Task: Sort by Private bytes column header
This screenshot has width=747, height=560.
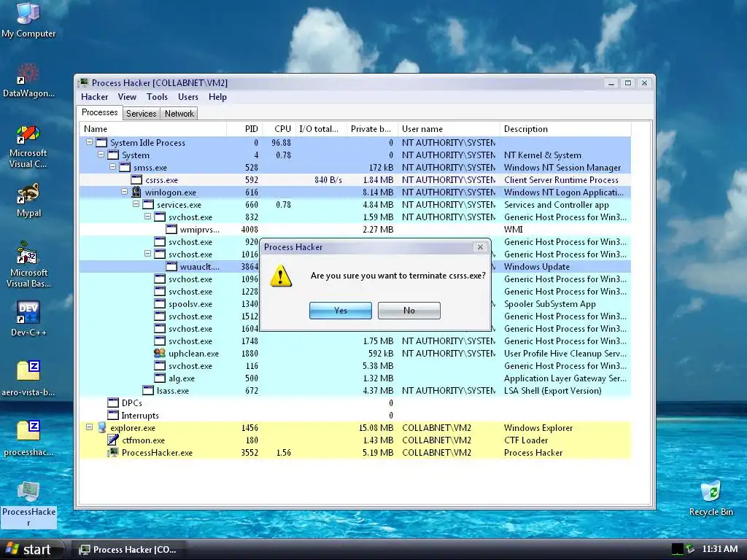Action: (372, 129)
